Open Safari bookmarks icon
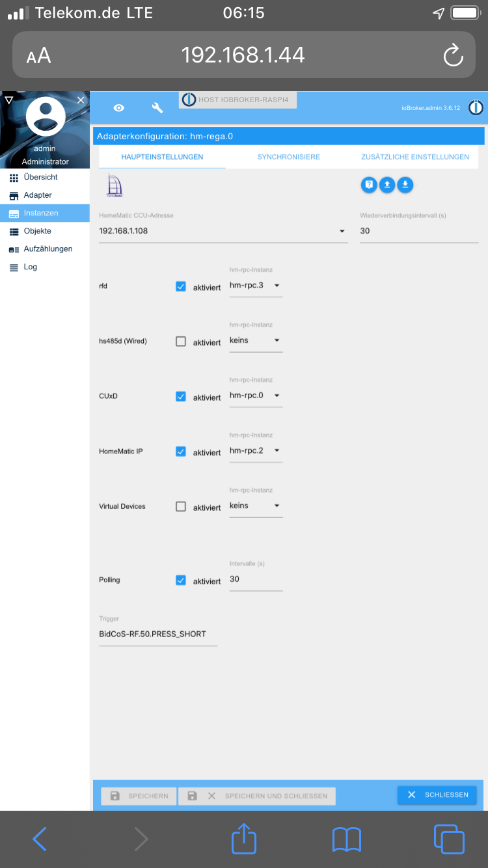The image size is (488, 868). (x=346, y=840)
